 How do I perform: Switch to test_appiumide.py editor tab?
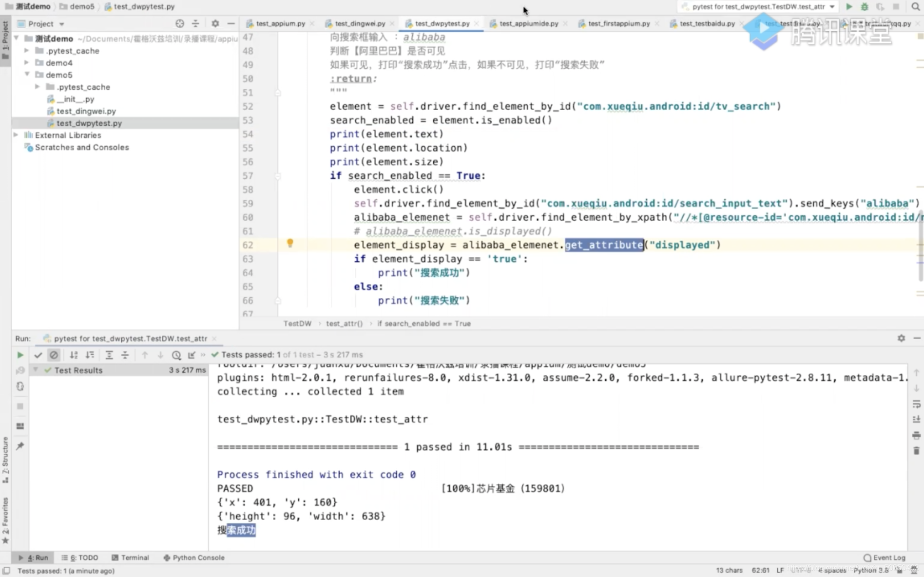click(528, 23)
